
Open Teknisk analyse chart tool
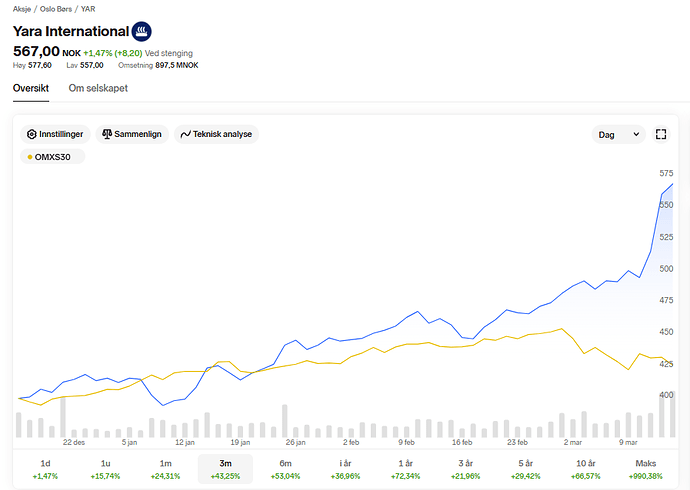pyautogui.click(x=216, y=134)
